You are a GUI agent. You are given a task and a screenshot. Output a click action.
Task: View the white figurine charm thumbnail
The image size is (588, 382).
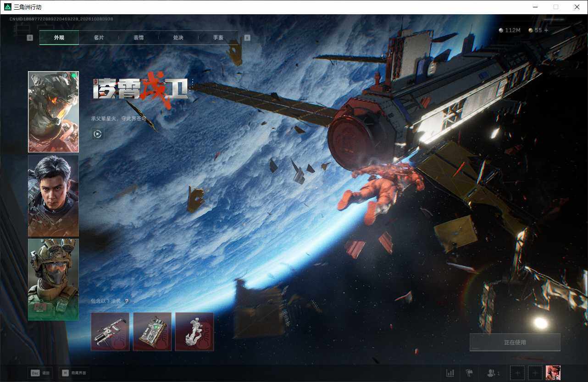194,331
